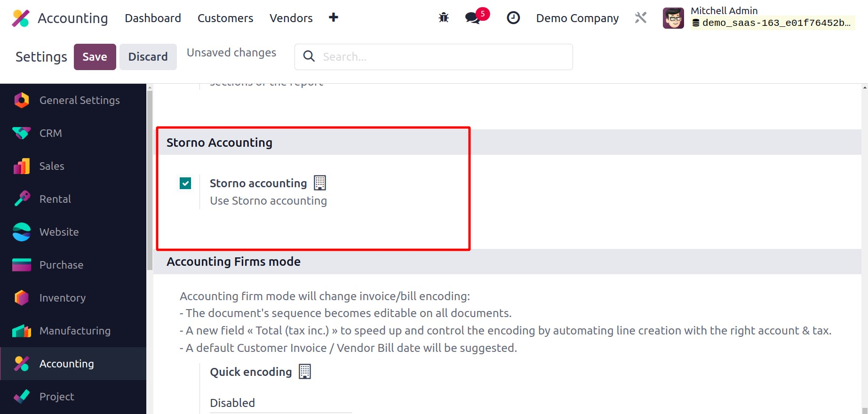The height and width of the screenshot is (414, 868).
Task: Click the developer tools wrench icon
Action: coord(641,18)
